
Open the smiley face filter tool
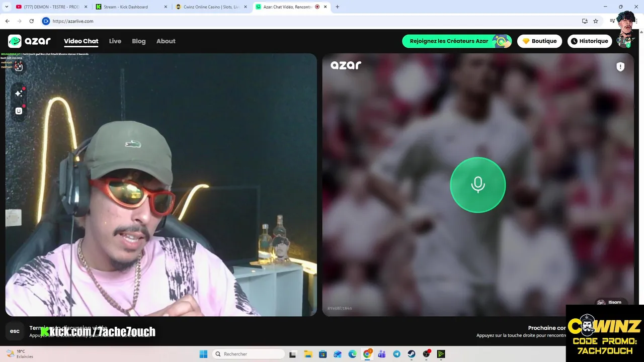point(19,111)
